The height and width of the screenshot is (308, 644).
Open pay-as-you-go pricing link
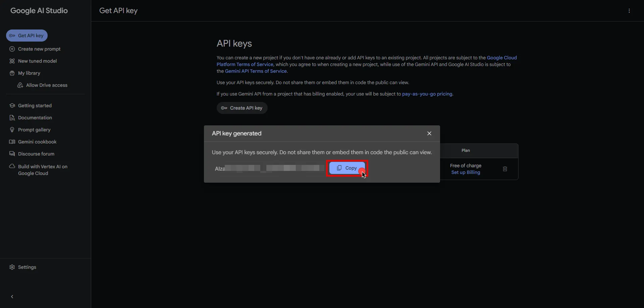coord(427,94)
